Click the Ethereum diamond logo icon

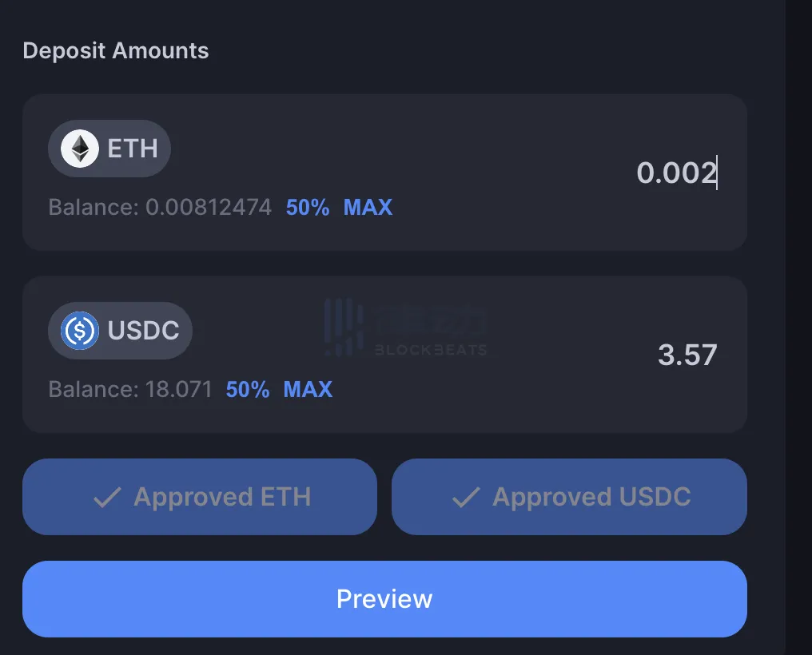click(80, 149)
